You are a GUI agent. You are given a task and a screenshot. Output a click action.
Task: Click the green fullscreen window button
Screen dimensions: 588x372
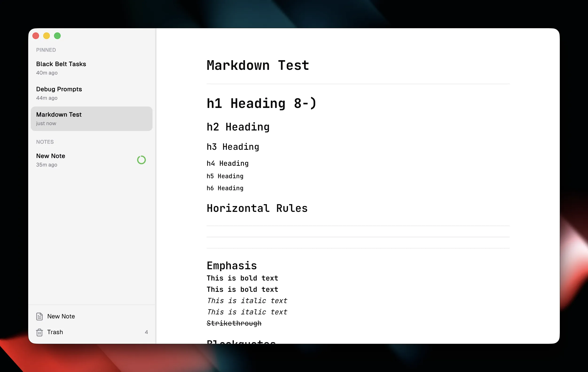(57, 36)
